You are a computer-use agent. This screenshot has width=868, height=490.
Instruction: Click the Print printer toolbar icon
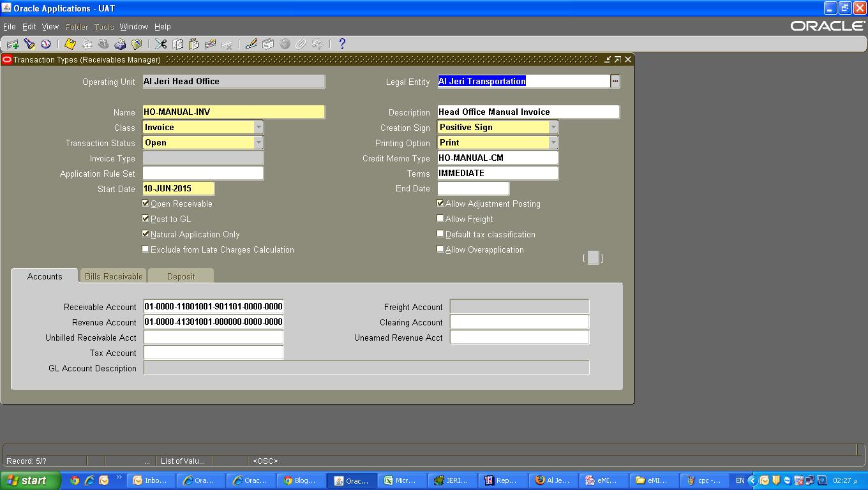tap(120, 44)
